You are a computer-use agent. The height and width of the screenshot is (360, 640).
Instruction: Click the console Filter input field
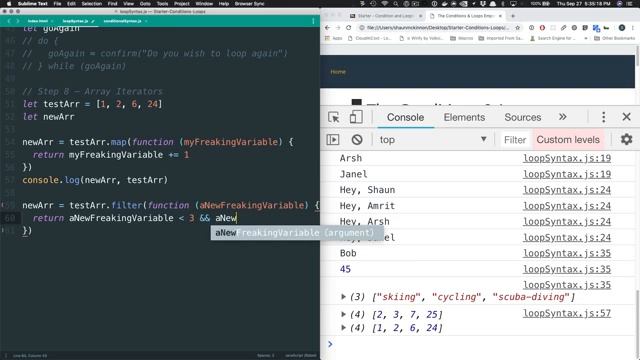(x=515, y=140)
